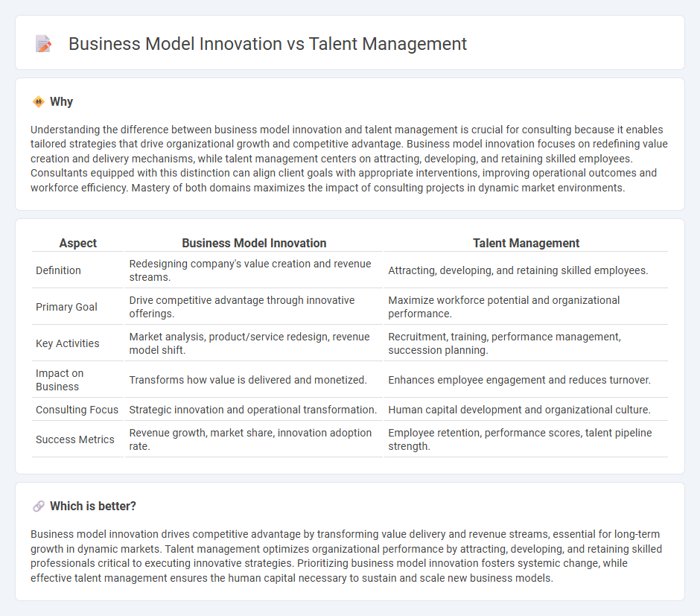
Task: Click cell Strategic innovation and operational transformation
Action: coord(254,410)
